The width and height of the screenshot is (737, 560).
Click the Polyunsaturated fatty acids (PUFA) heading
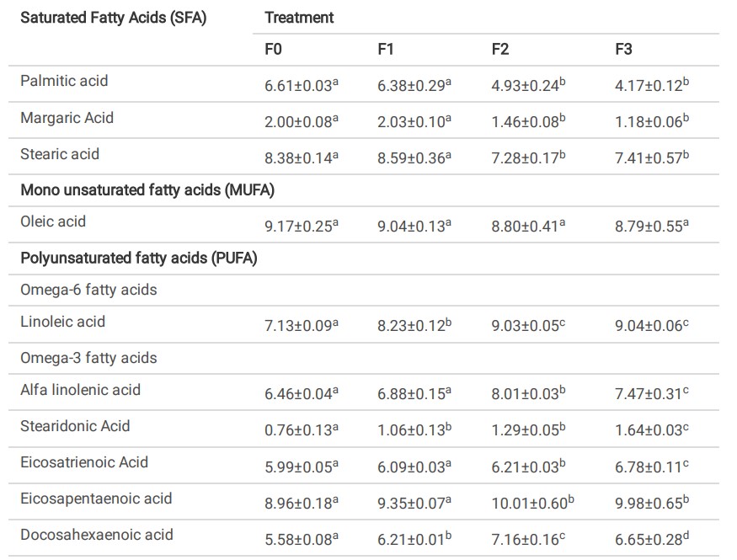point(138,258)
